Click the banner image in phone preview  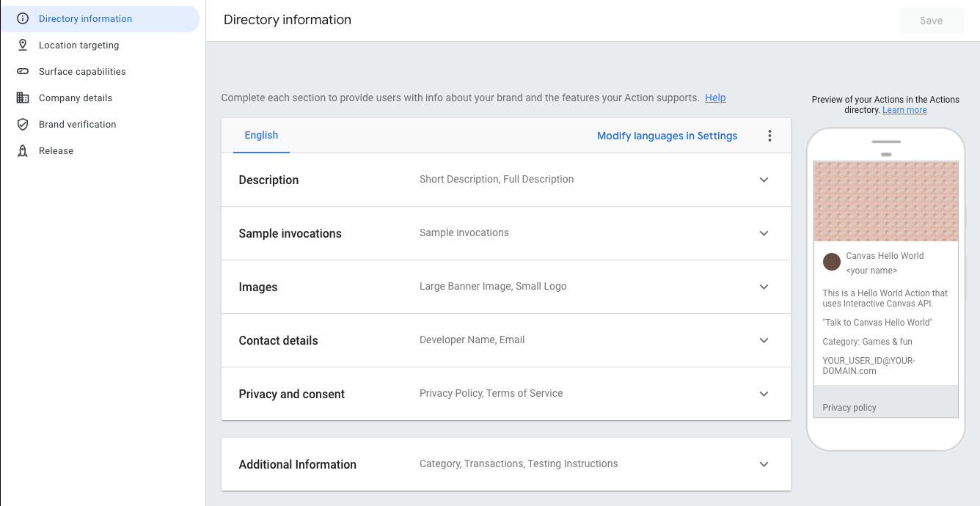(885, 201)
